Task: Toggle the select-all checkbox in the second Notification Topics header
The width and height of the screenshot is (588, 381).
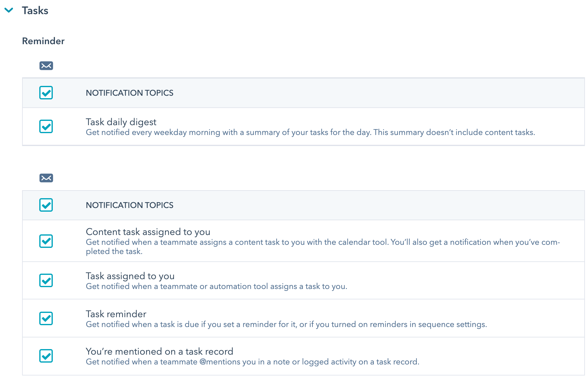Action: tap(46, 205)
